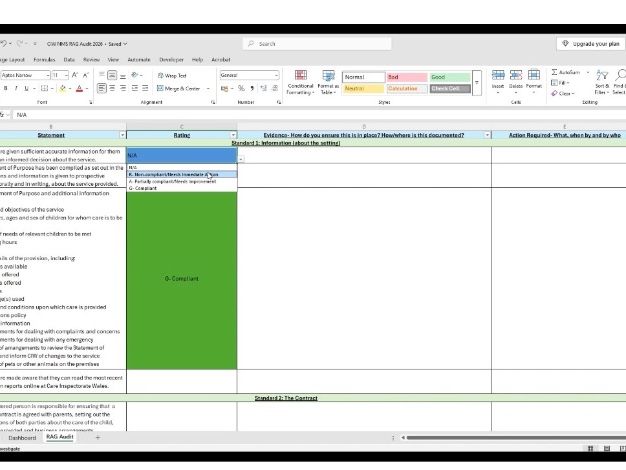626x470 pixels.
Task: Click the Search box
Action: tap(317, 44)
